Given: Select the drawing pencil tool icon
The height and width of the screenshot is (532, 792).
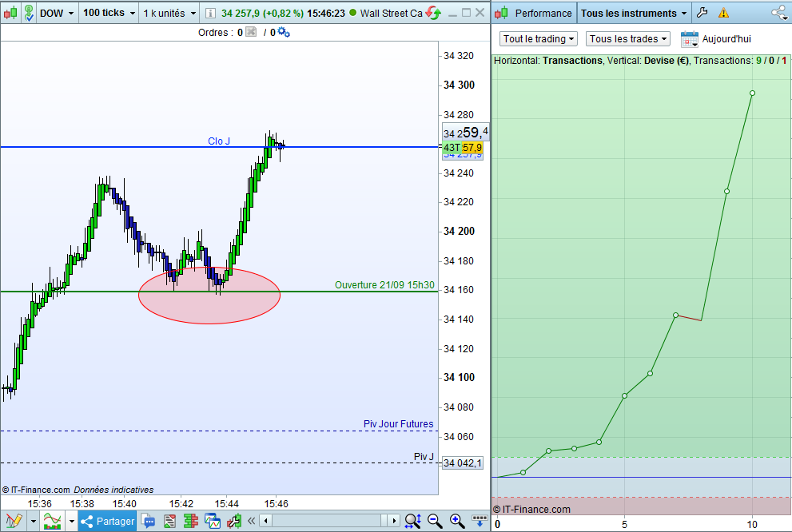Looking at the screenshot, I should (13, 521).
